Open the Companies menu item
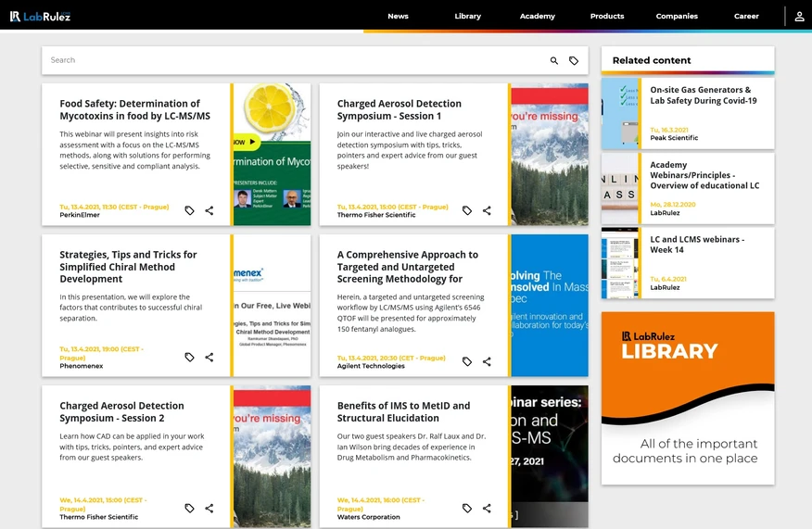 click(x=677, y=16)
